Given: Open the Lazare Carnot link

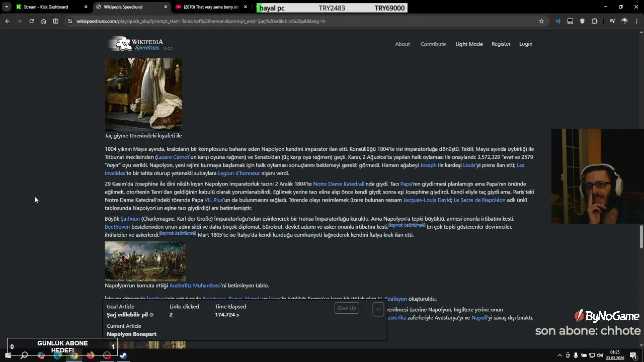Looking at the screenshot, I should [x=173, y=157].
